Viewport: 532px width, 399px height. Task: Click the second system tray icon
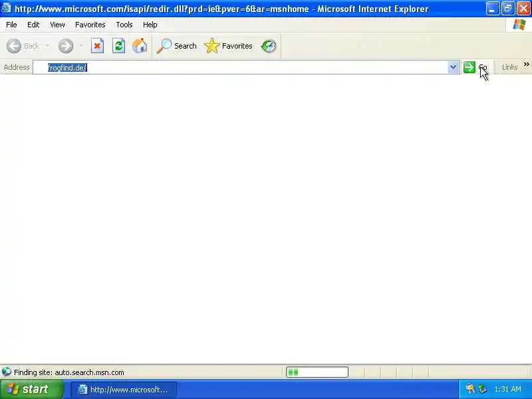(x=481, y=389)
